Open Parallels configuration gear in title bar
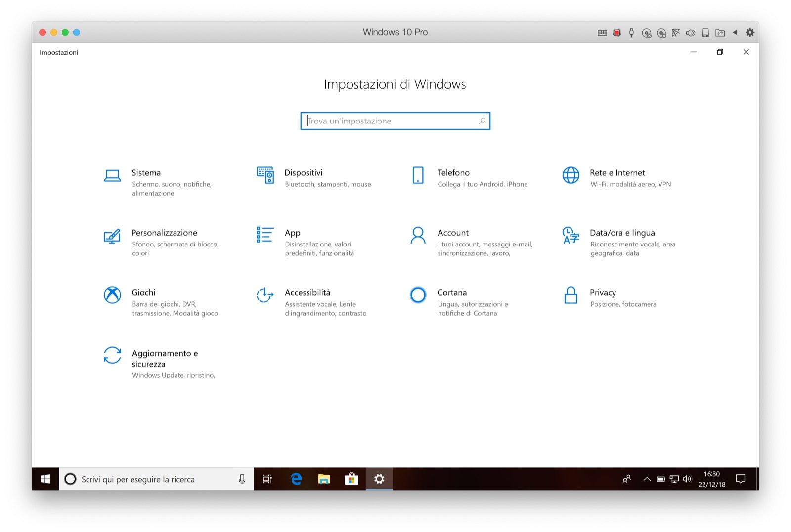Viewport: 791px width, 532px height. tap(750, 32)
